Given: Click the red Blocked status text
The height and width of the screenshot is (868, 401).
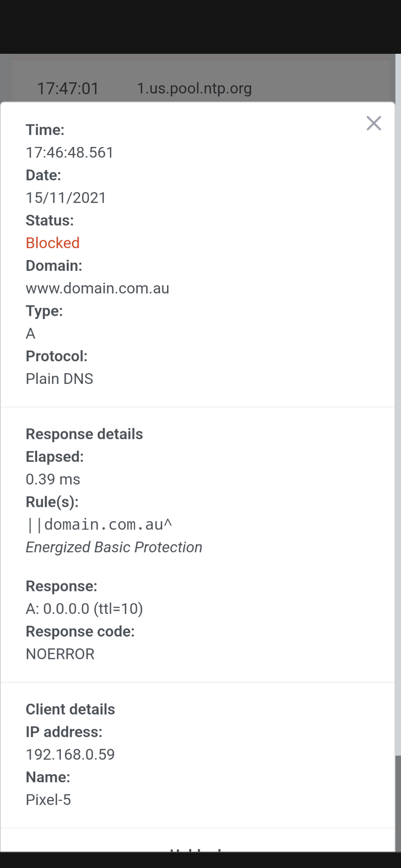Looking at the screenshot, I should pyautogui.click(x=52, y=243).
